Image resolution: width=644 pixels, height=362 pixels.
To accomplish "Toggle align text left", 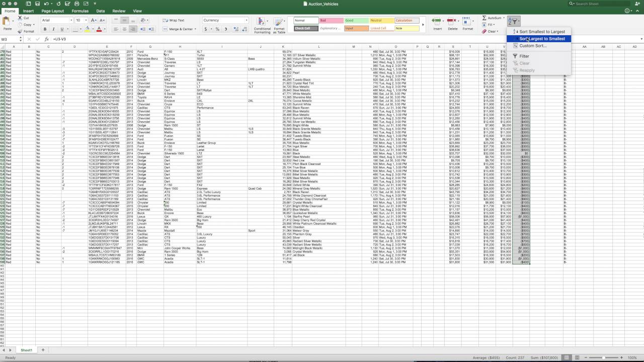I will 116,29.
